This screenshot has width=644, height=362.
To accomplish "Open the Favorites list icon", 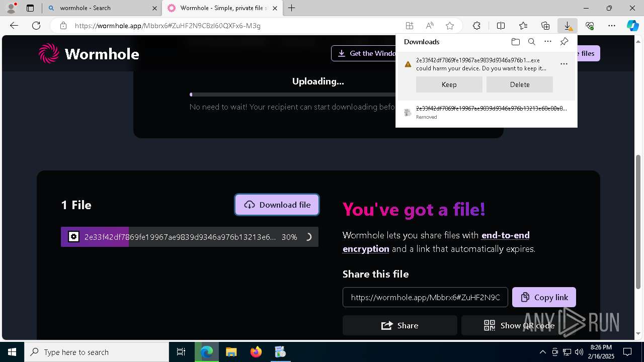I will pos(523,26).
